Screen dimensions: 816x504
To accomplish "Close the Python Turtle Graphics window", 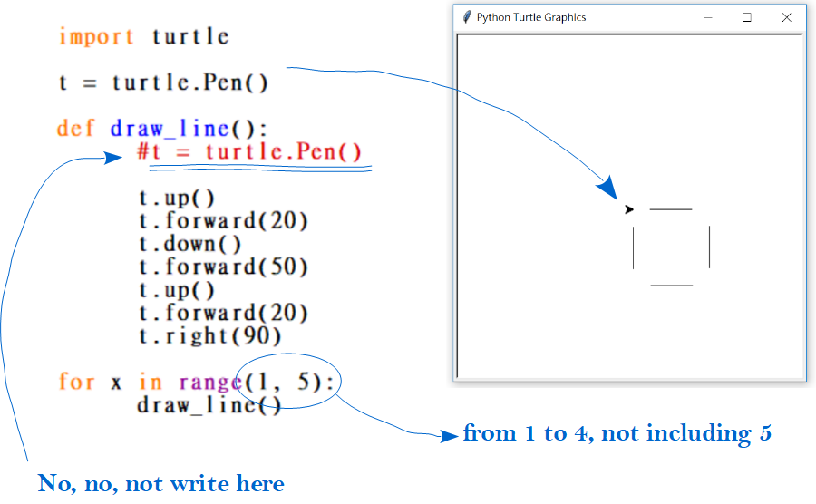I will 787,17.
